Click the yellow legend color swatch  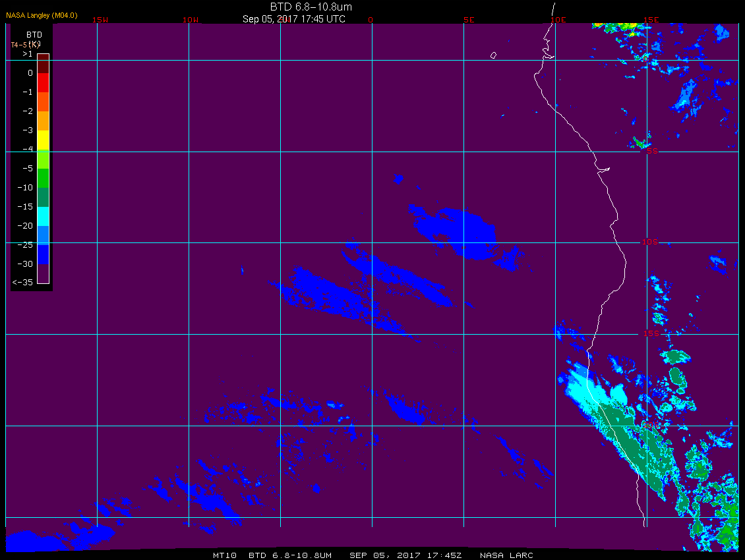coord(44,140)
